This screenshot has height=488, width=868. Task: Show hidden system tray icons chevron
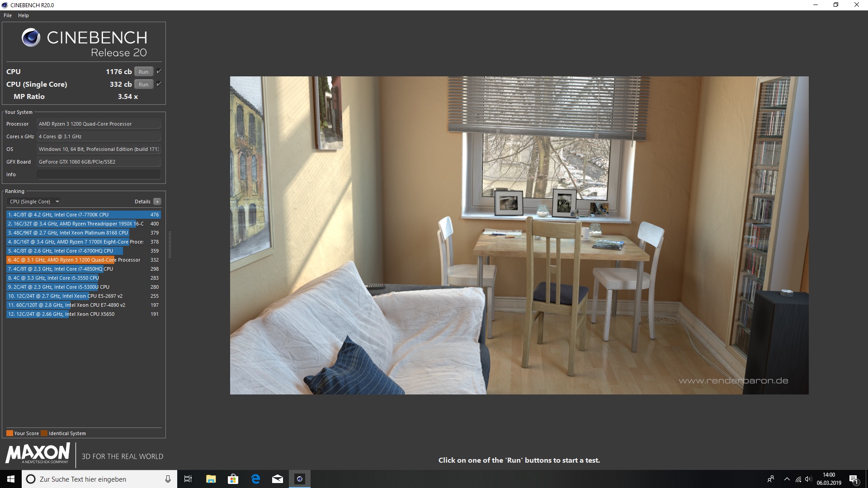[787, 479]
